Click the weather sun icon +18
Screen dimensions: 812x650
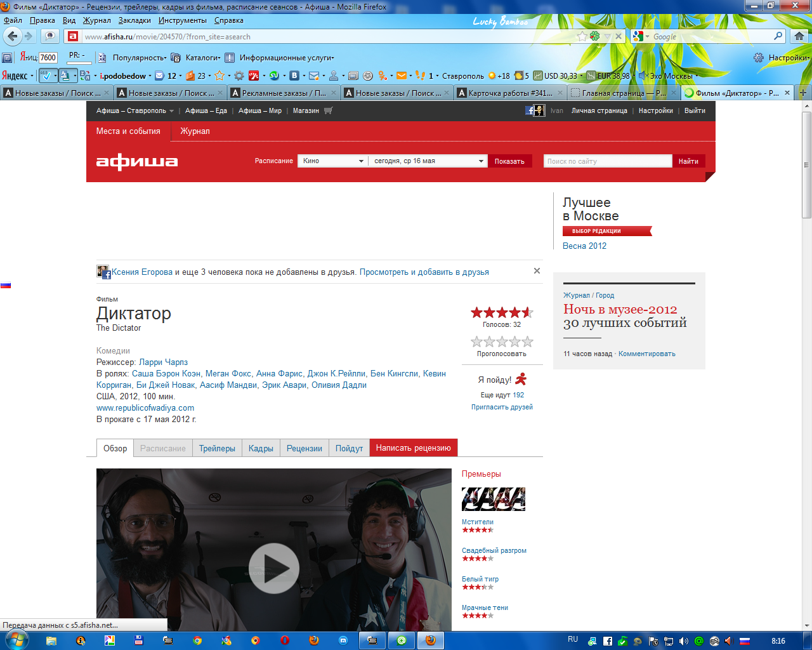[492, 76]
